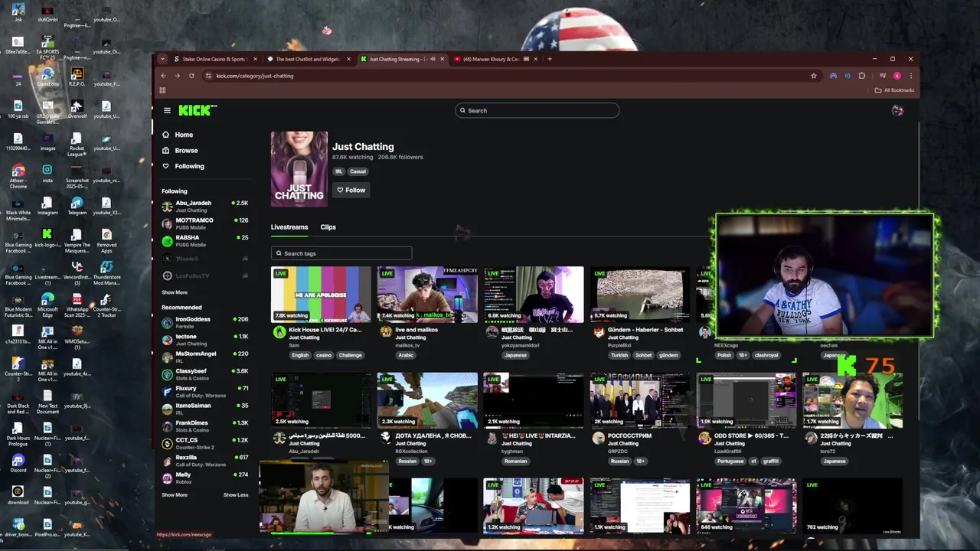Open Rocket League desktop shortcut
The width and height of the screenshot is (980, 551).
tap(77, 144)
